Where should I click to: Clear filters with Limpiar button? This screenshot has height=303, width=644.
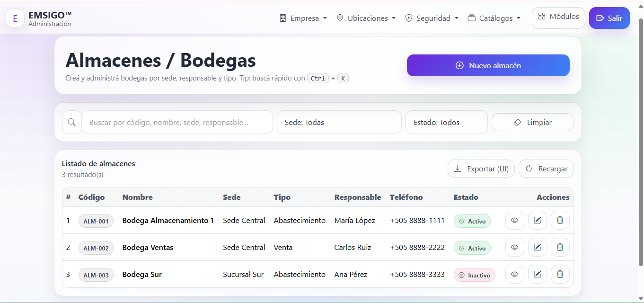click(532, 122)
